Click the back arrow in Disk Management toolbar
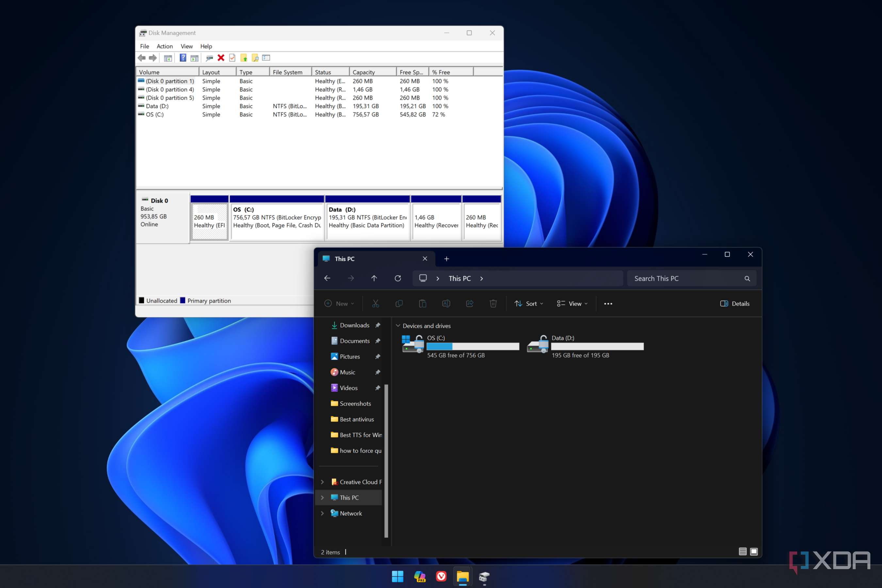 point(142,58)
